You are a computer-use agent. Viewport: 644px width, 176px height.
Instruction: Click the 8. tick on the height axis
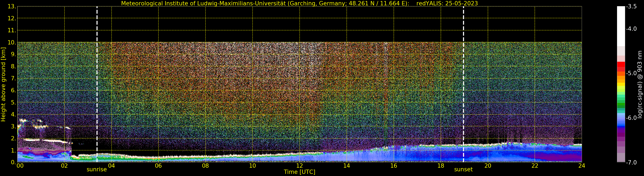coord(13,66)
